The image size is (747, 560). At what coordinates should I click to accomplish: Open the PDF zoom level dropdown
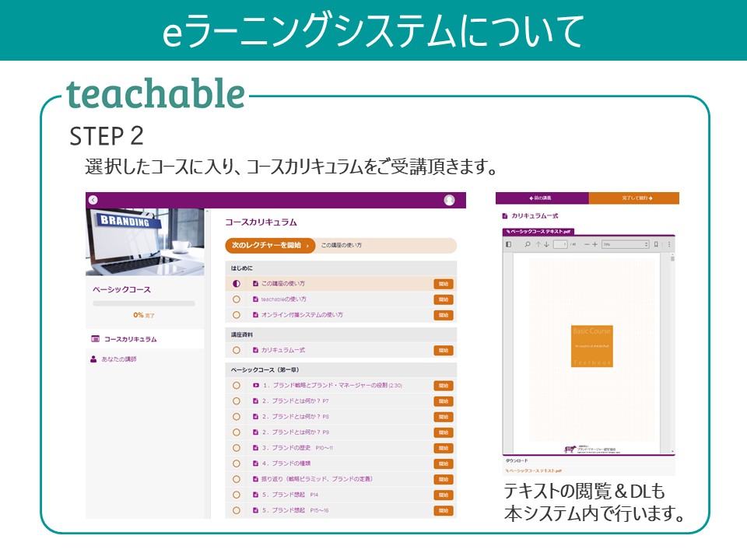tap(624, 244)
